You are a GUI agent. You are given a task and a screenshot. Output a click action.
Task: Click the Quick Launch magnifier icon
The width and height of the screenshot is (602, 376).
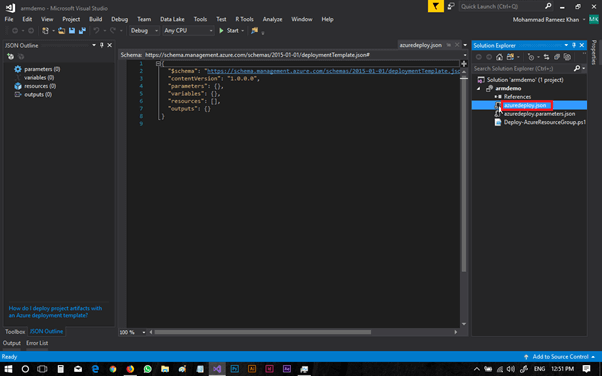[x=548, y=6]
